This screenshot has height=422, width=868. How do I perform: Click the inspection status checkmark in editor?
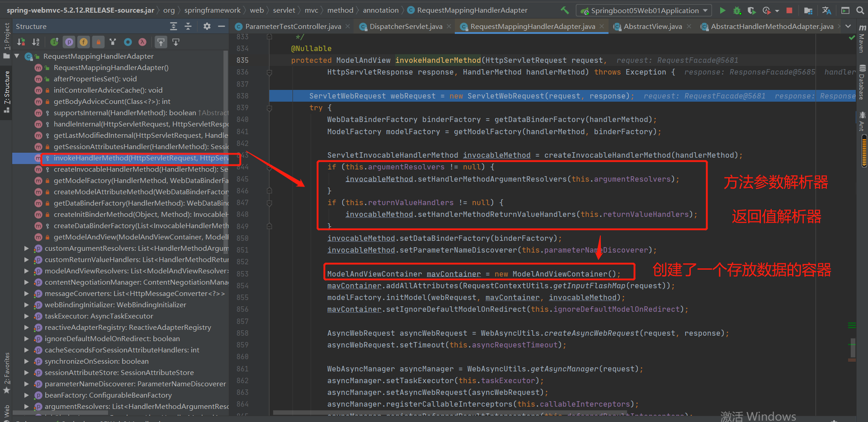click(x=852, y=38)
